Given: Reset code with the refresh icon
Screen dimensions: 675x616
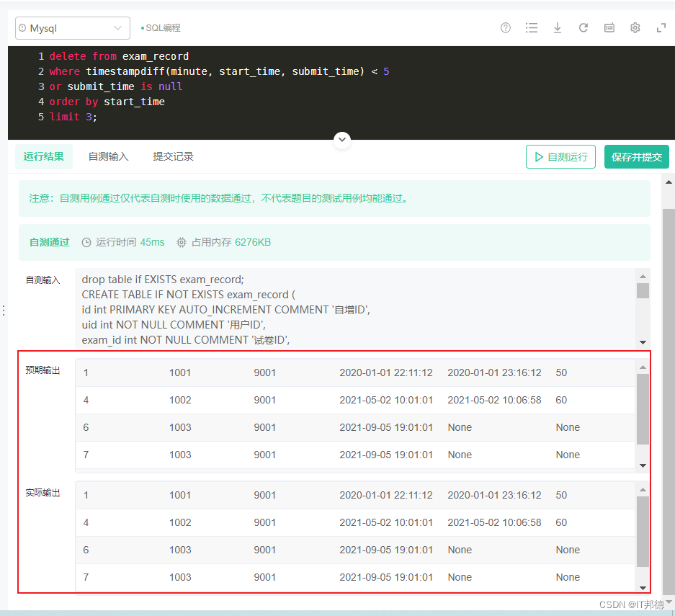Looking at the screenshot, I should 584,28.
